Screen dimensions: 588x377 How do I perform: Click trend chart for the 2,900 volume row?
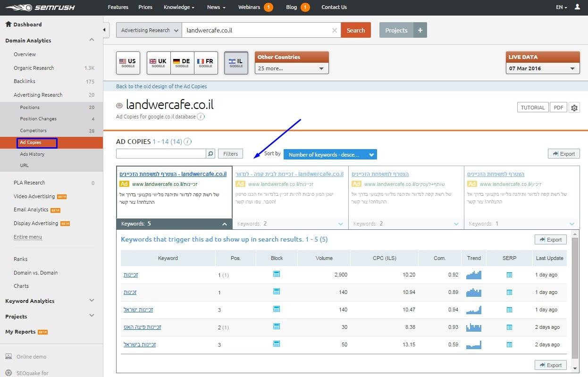point(474,275)
